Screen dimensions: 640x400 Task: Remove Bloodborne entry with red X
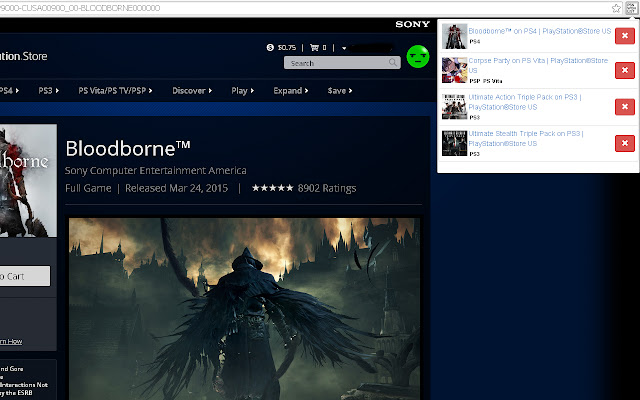(x=624, y=38)
